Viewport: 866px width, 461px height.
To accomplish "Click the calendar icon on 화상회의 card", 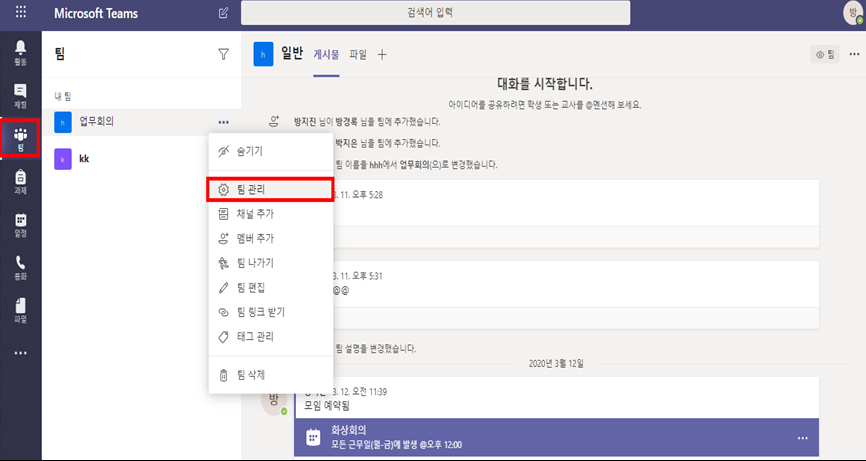I will click(313, 437).
